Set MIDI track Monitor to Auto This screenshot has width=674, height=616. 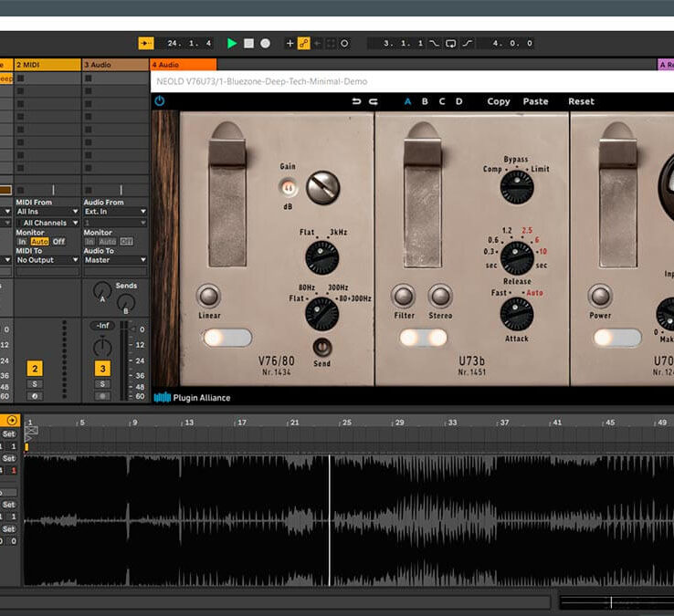coord(39,242)
